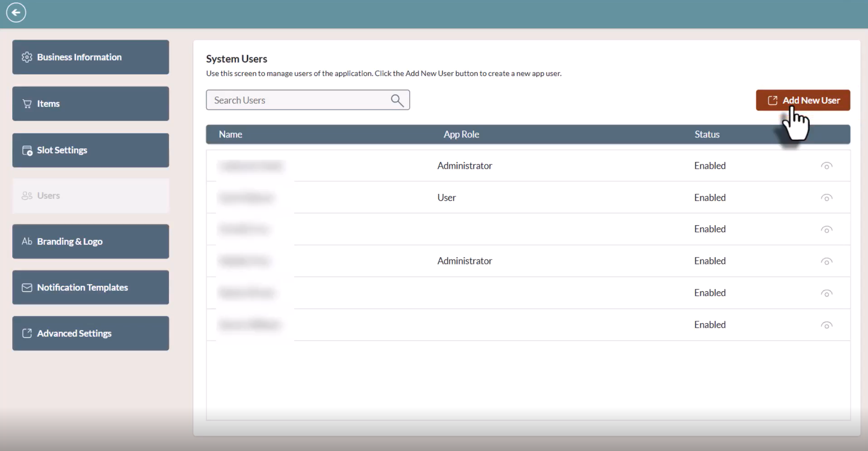
Task: Click the Notification Templates envelope icon
Action: [x=26, y=287]
